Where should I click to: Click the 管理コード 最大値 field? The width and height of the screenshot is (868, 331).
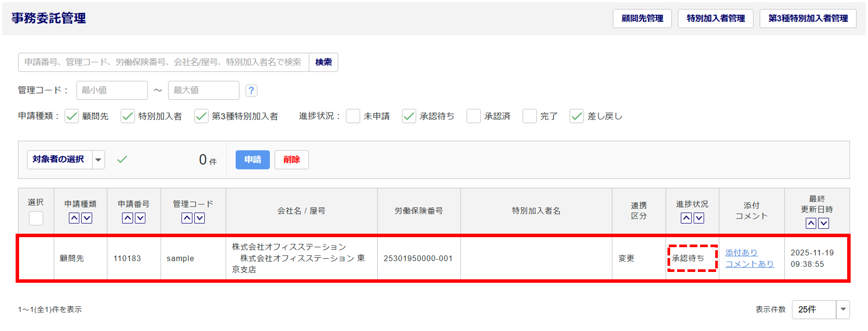204,90
